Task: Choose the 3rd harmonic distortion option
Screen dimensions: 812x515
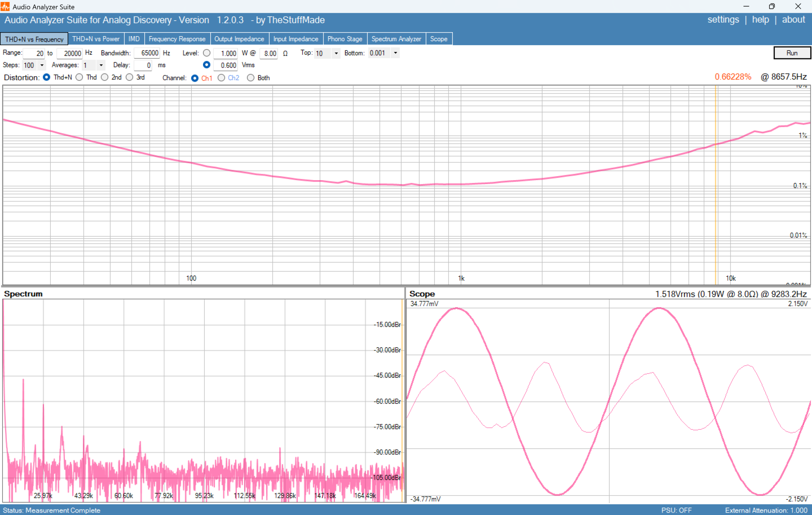Action: point(129,77)
